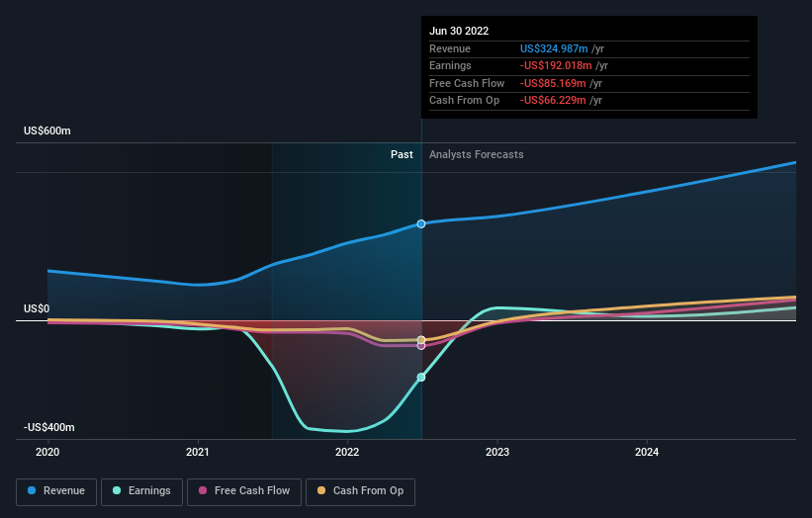
Task: Click the Revenue label in the tooltip
Action: 450,48
